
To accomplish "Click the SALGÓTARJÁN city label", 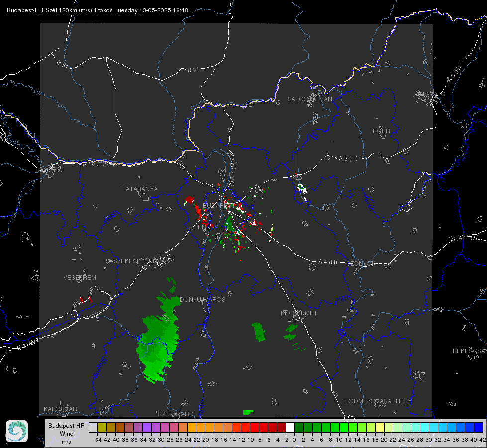I will pyautogui.click(x=309, y=99).
